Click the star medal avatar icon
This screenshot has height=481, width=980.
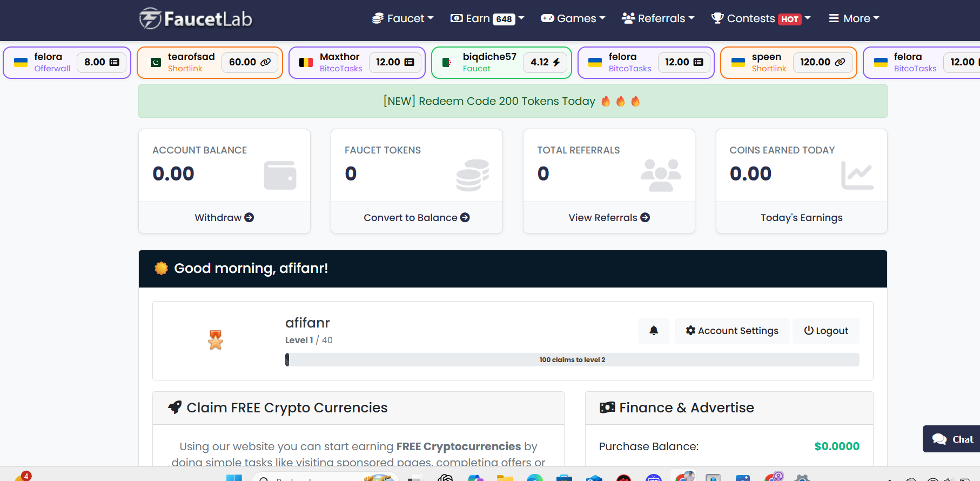[216, 340]
